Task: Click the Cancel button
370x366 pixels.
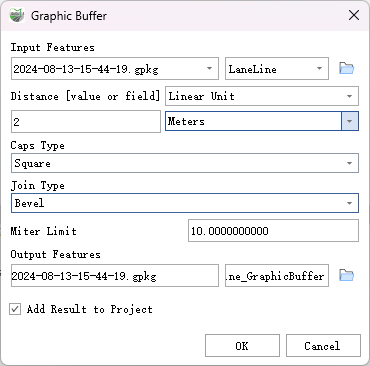Action: 323,346
